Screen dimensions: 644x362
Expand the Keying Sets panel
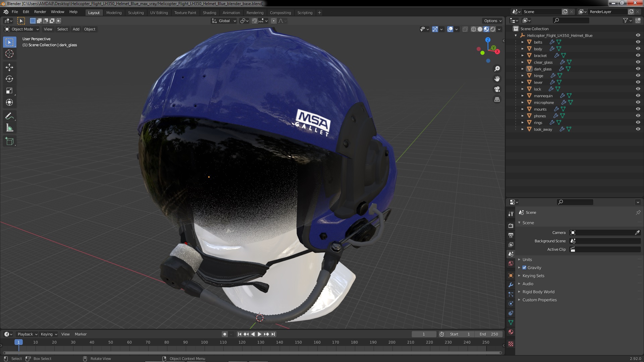[533, 276]
